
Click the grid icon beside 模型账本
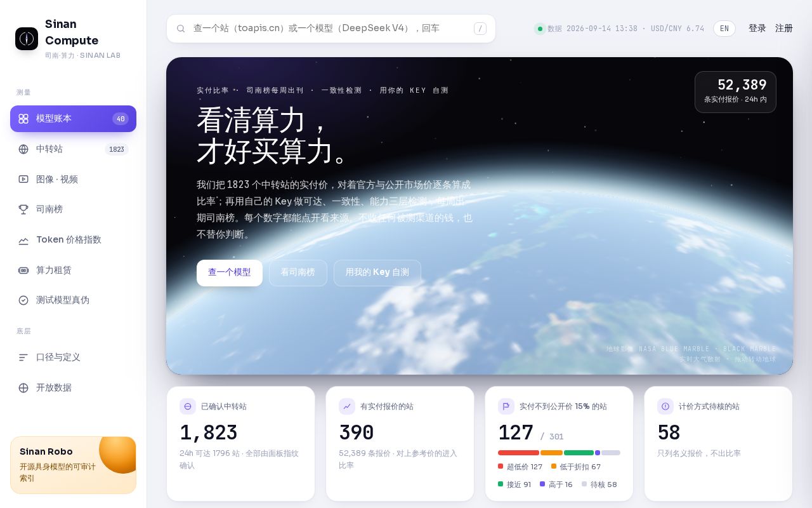(23, 119)
